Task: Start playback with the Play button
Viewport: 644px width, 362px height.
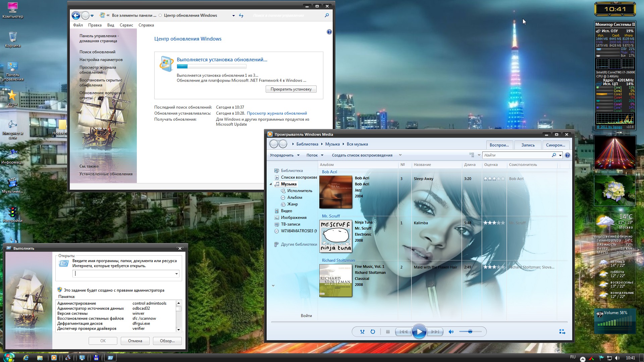Action: (419, 332)
